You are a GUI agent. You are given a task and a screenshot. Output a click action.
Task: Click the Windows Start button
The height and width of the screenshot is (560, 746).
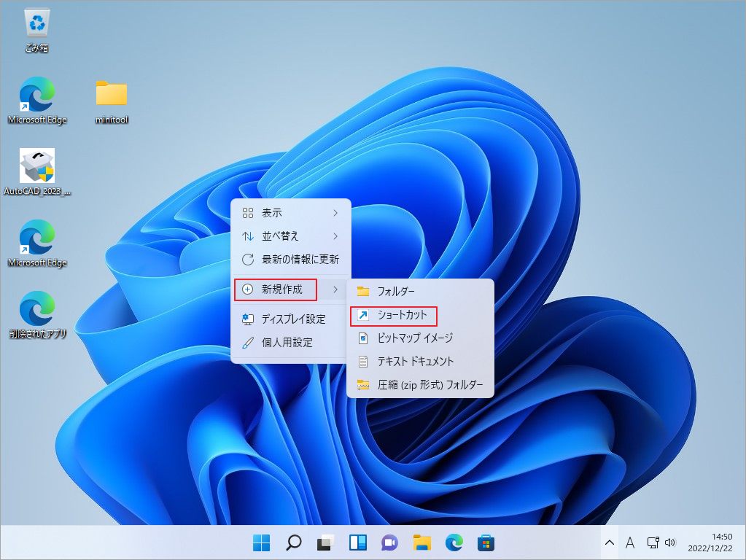click(260, 543)
